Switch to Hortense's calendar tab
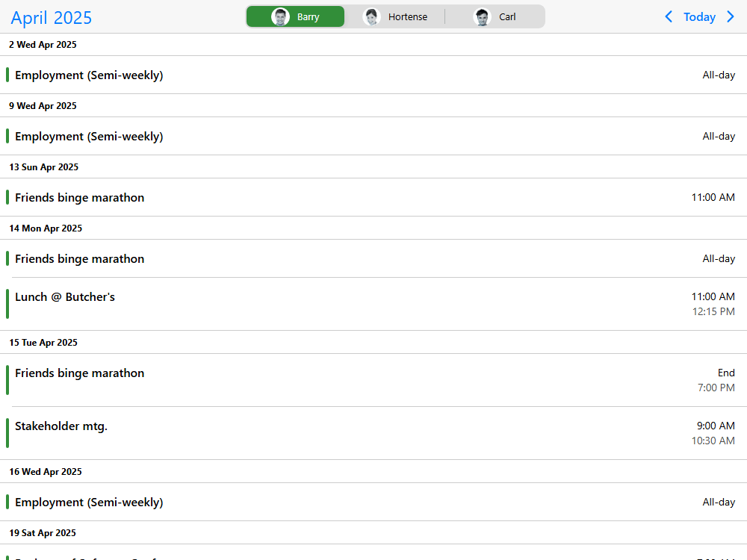 395,16
